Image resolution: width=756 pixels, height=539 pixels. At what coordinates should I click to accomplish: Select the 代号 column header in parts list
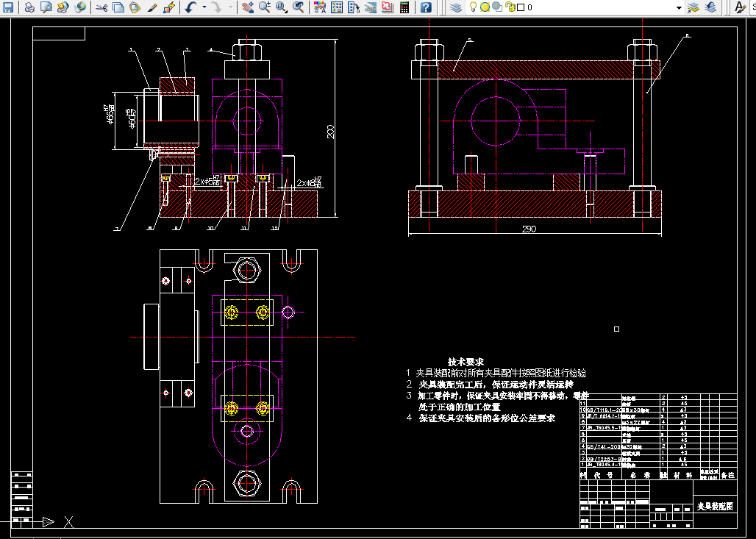pos(603,475)
